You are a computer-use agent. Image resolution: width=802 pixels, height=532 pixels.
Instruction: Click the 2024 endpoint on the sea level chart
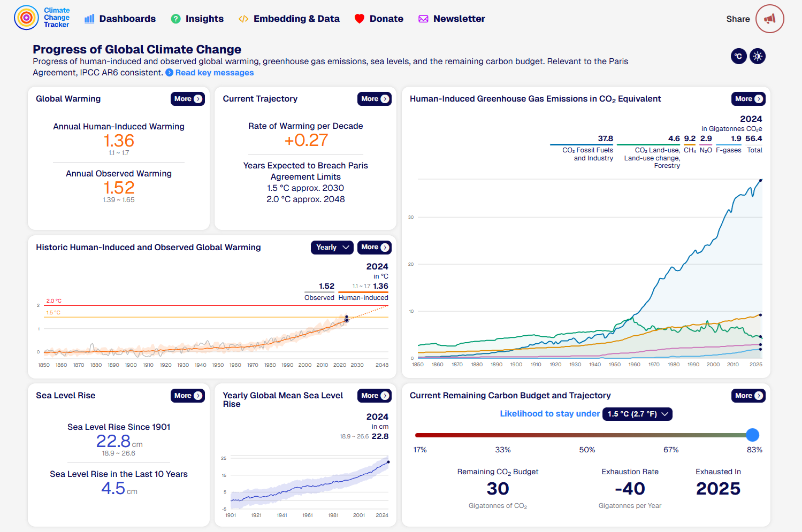(x=389, y=461)
